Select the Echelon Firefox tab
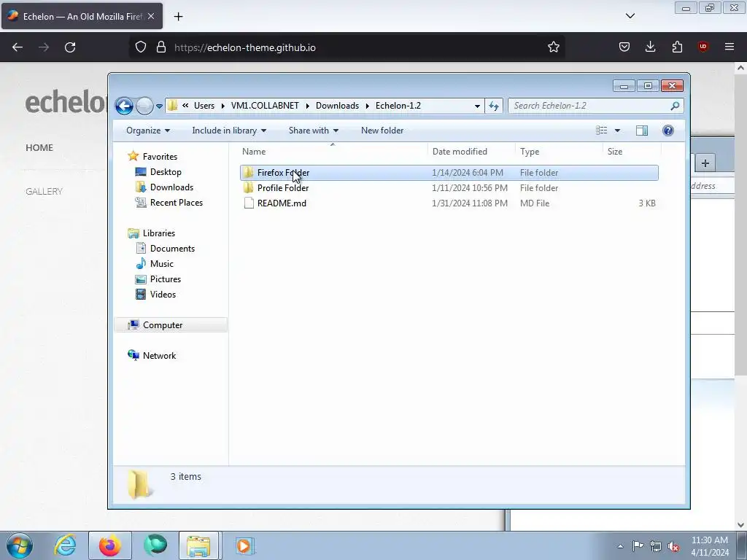Screen dimensions: 747x560 (x=82, y=16)
